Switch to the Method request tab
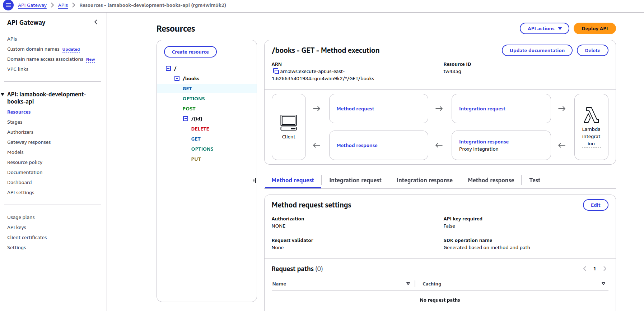The height and width of the screenshot is (311, 644). pyautogui.click(x=293, y=180)
